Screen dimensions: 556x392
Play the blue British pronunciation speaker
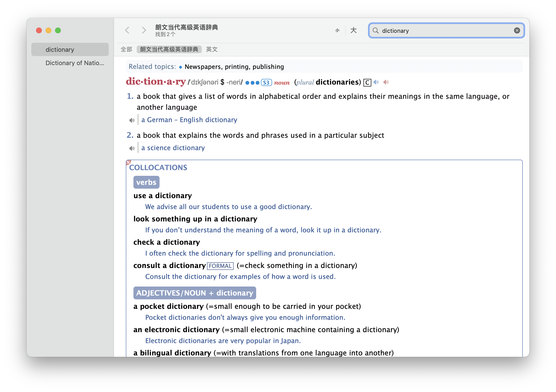pos(376,82)
